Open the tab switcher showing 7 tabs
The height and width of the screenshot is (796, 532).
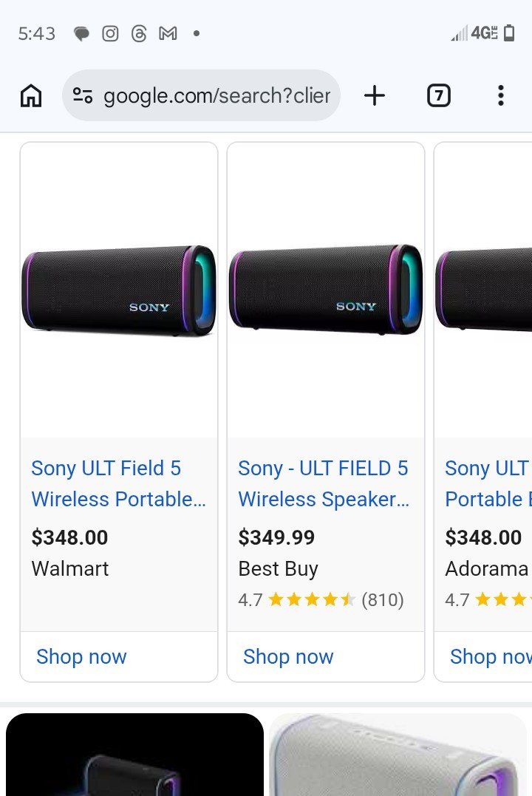pos(438,95)
